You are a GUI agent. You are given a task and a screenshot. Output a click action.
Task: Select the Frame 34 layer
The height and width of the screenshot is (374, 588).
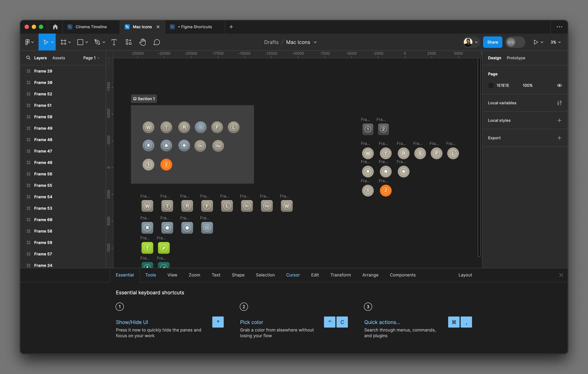click(x=43, y=265)
